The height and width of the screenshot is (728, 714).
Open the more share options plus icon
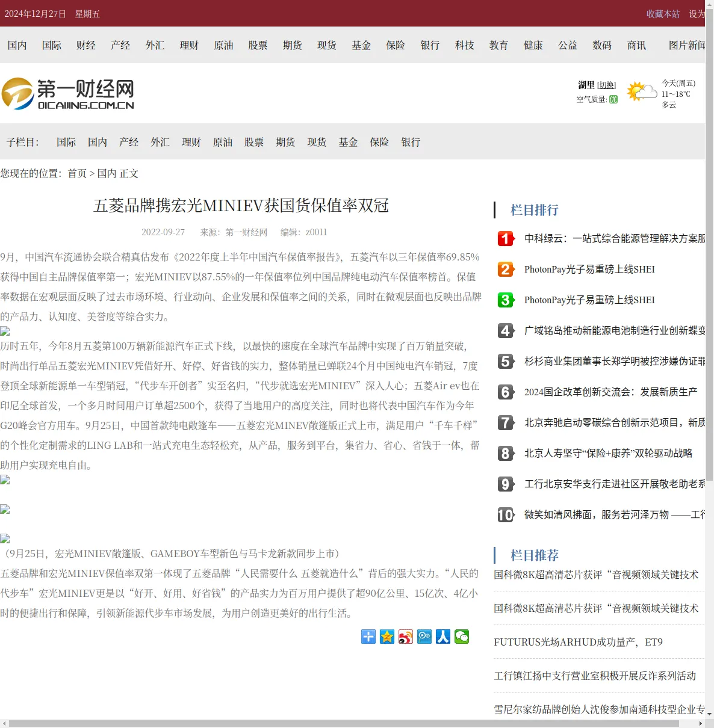[368, 637]
